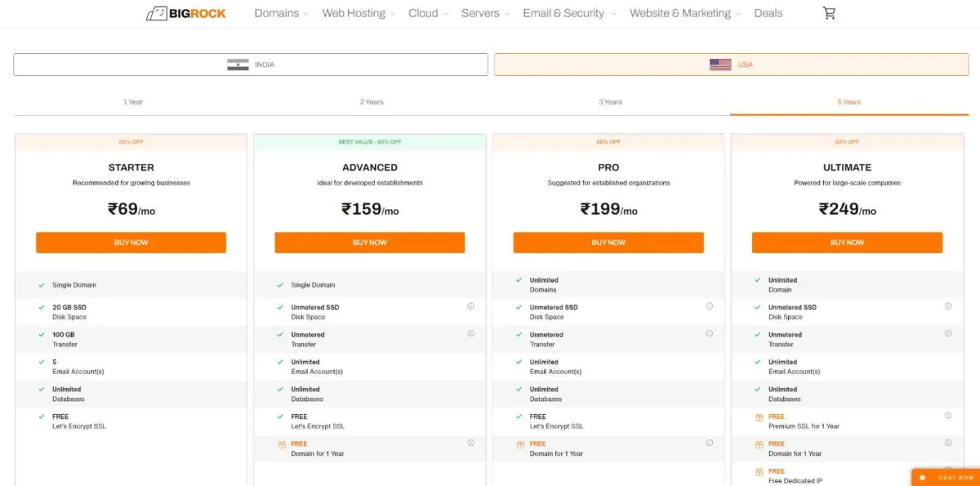The height and width of the screenshot is (486, 980).
Task: Show info for Pro Unmetered Transfer
Action: (709, 333)
